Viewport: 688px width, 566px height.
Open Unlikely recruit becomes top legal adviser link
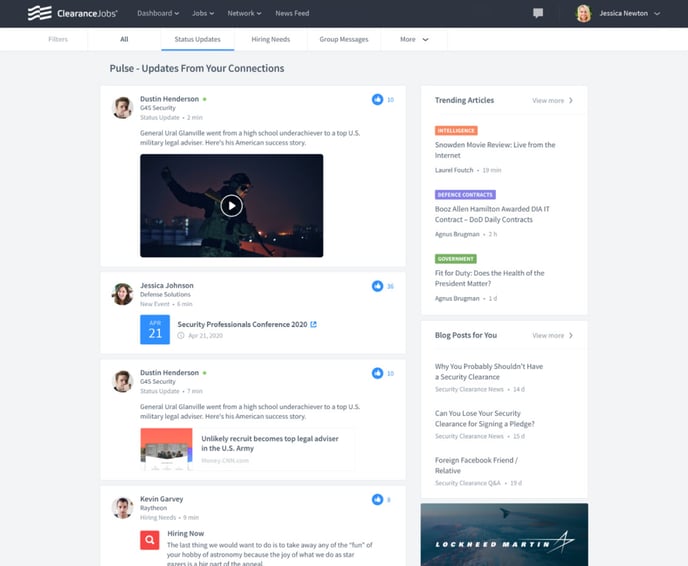[x=270, y=443]
